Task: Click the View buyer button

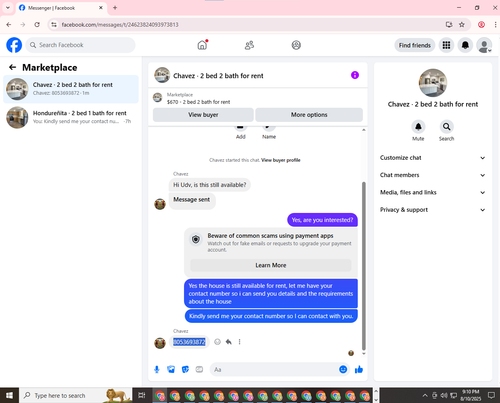Action: (x=203, y=115)
